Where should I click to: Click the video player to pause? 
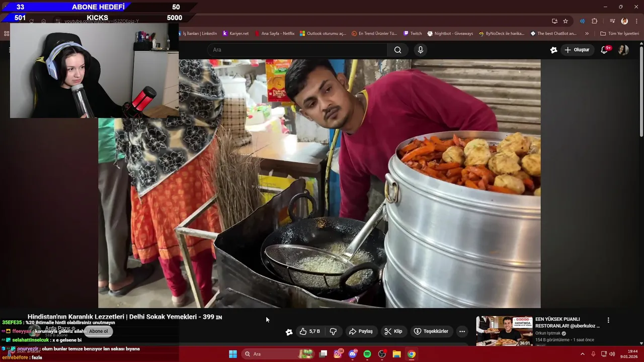[x=319, y=184]
